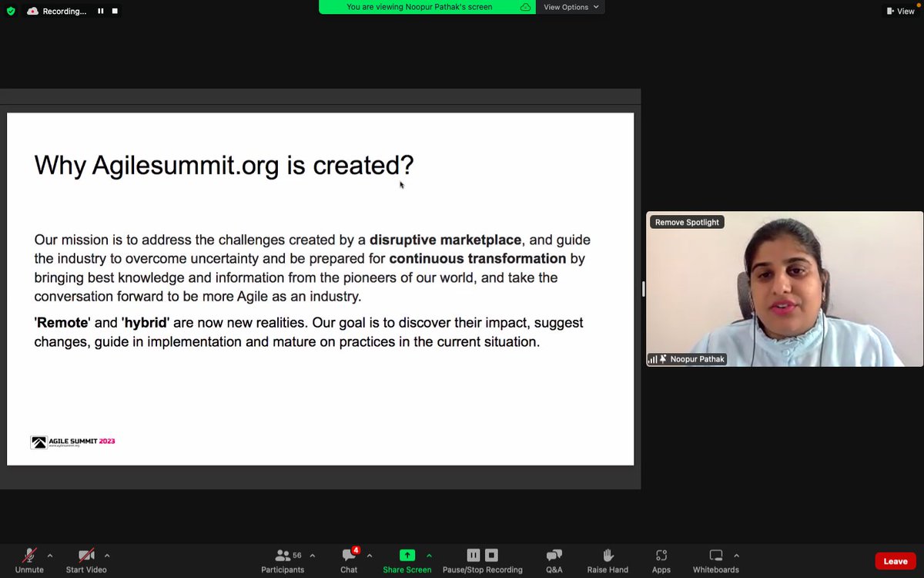The image size is (924, 578).
Task: Click bold text 'continuous transformation'
Action: pyautogui.click(x=477, y=258)
